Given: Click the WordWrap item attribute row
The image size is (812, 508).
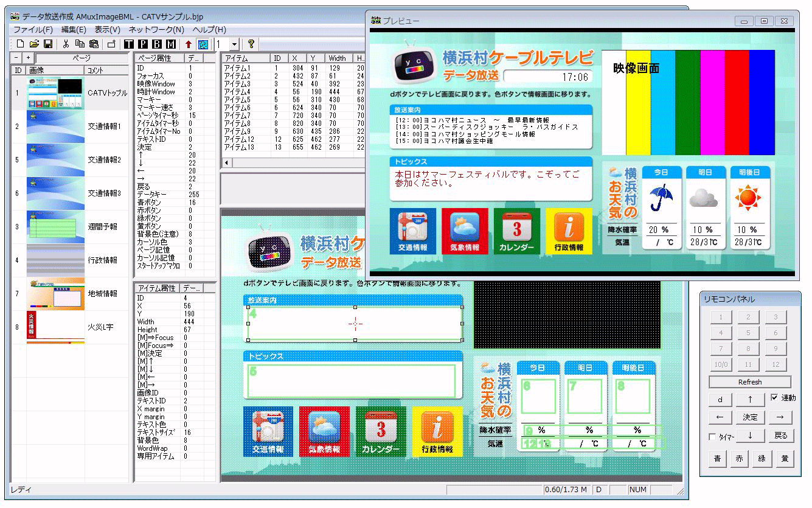Looking at the screenshot, I should pyautogui.click(x=174, y=448).
